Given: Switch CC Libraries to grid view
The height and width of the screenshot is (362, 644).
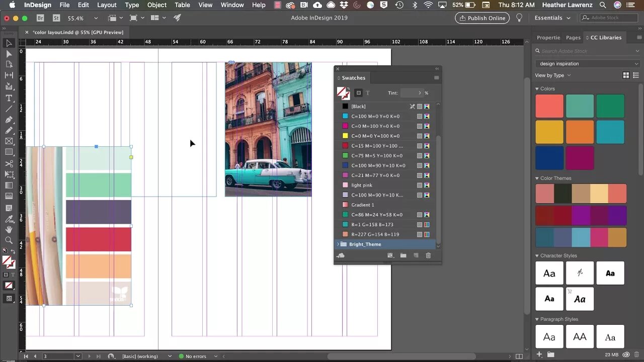Looking at the screenshot, I should pyautogui.click(x=626, y=75).
